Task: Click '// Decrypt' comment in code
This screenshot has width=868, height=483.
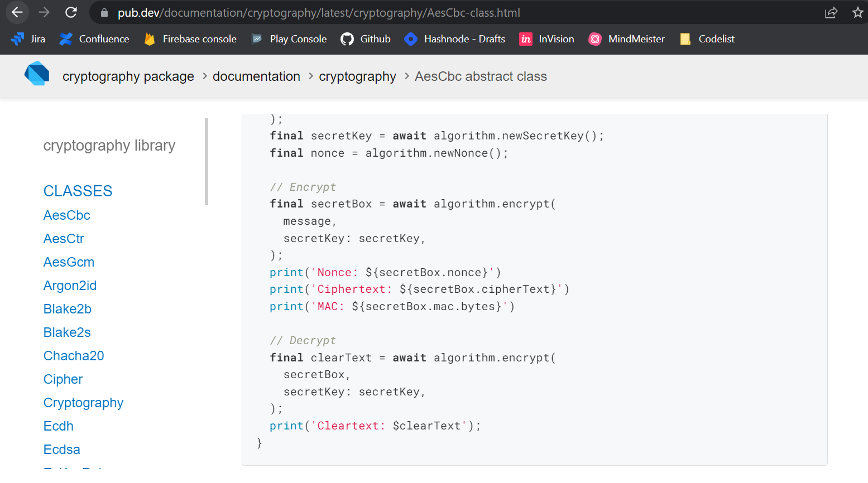Action: point(303,340)
